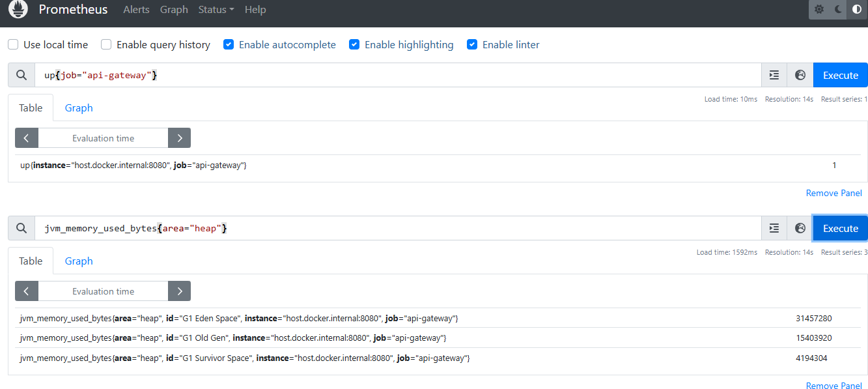Screen dimensions: 868x389
Task: Click Load time: 10ms stat
Action: pos(731,99)
